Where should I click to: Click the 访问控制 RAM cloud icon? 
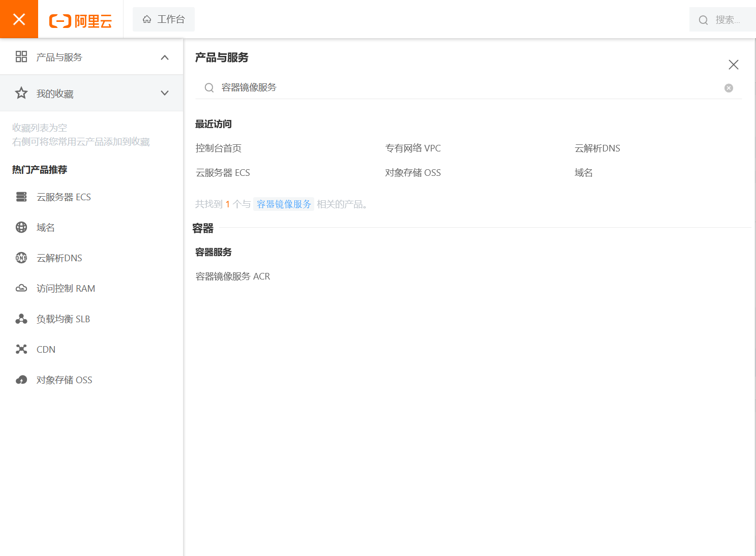(21, 288)
